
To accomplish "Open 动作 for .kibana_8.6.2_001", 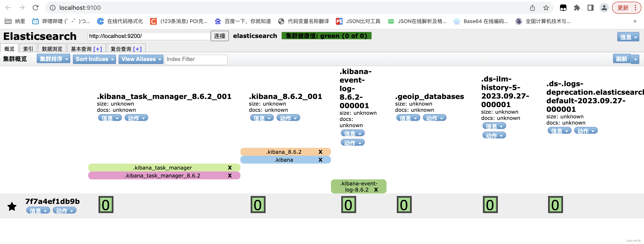I will (288, 118).
